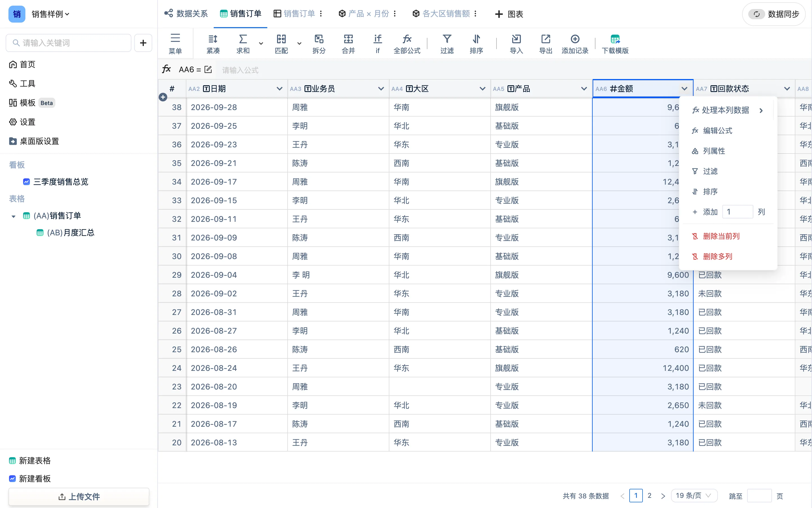Click the 匹配 toolbar icon
Image resolution: width=812 pixels, height=508 pixels.
click(281, 39)
